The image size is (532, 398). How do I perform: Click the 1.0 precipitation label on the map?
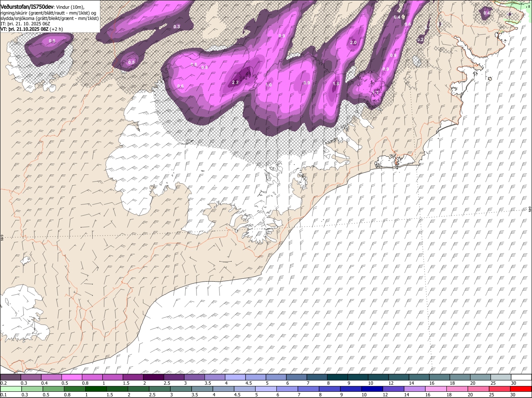268,85
